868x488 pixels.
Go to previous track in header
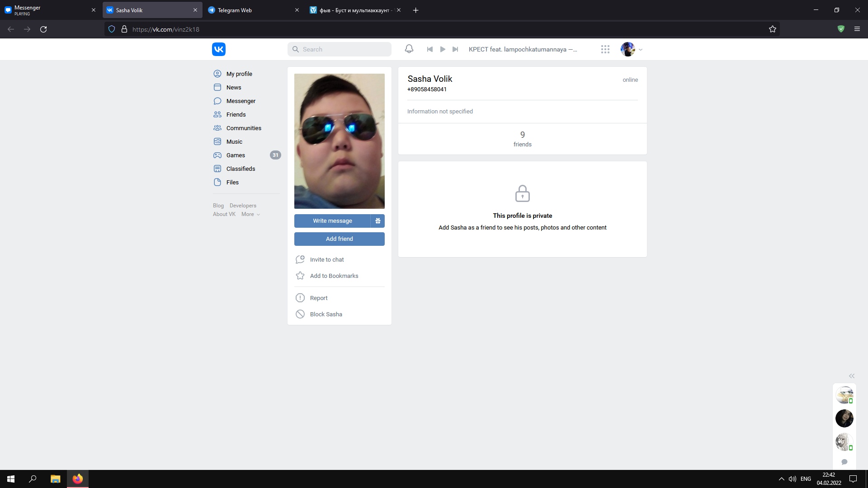coord(430,49)
